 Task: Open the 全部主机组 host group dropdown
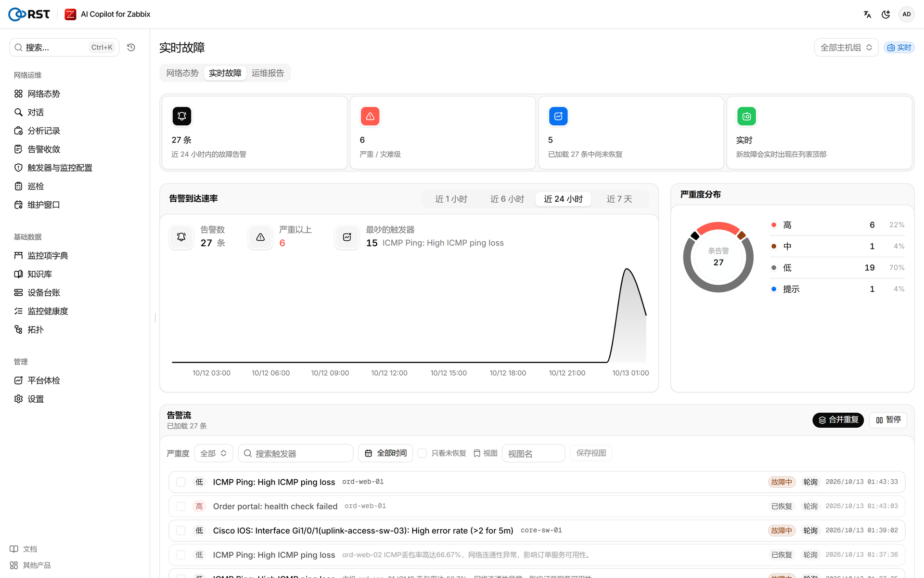pyautogui.click(x=846, y=48)
